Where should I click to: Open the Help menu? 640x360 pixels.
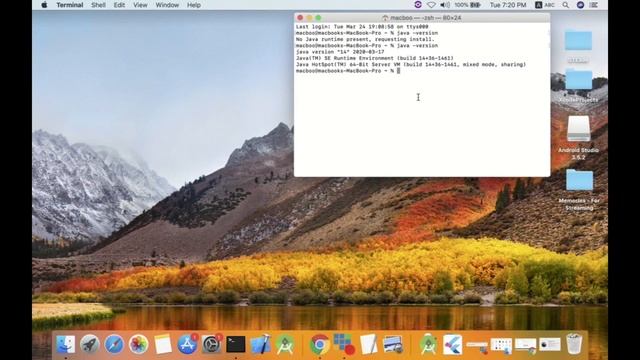tap(193, 5)
